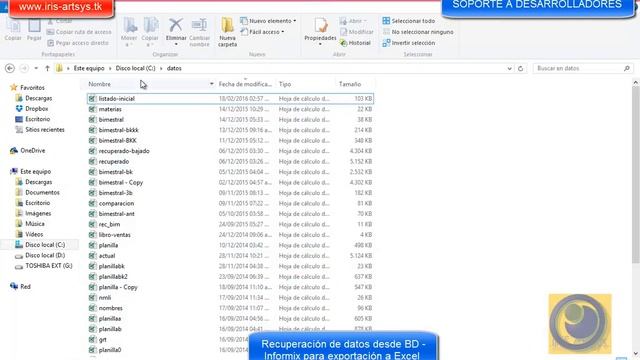Click the Buscar en datos search field
The height and width of the screenshot is (360, 640).
[x=583, y=69]
